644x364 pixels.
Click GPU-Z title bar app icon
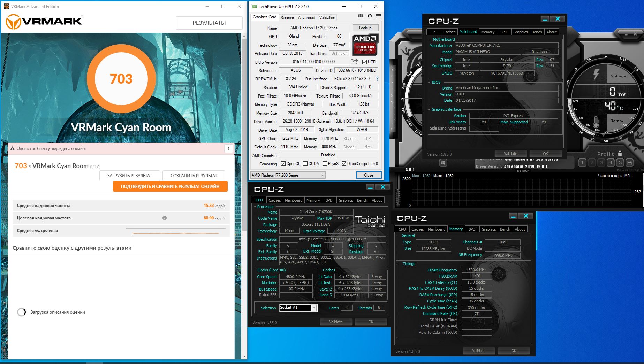click(254, 6)
